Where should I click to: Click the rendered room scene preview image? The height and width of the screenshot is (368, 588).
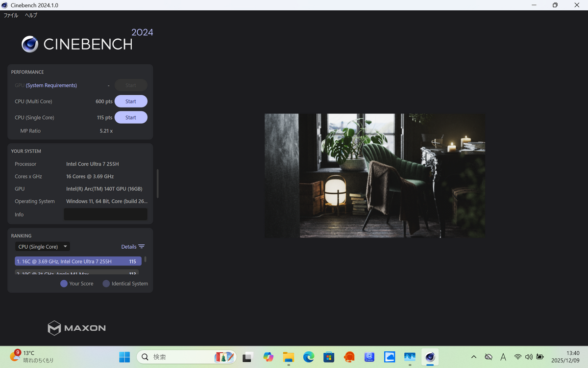pyautogui.click(x=375, y=176)
